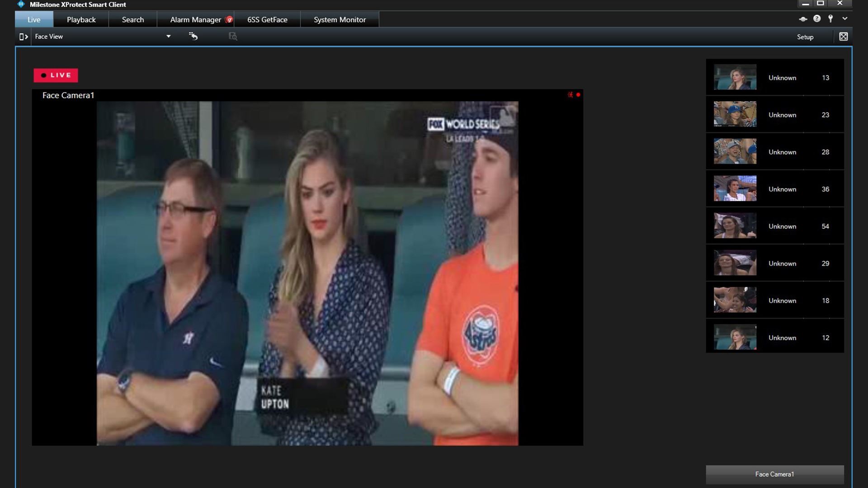Select face thumbnail in row with 18
Viewport: 868px width, 488px height.
[735, 300]
